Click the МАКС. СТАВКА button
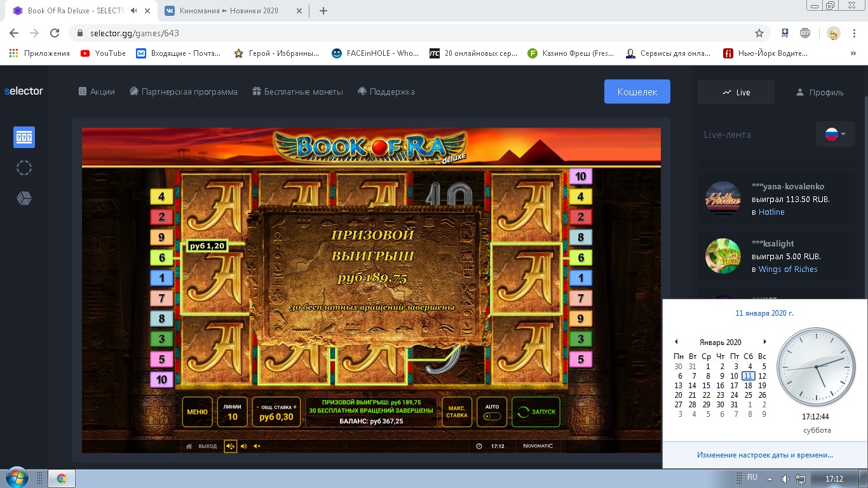 [x=457, y=412]
